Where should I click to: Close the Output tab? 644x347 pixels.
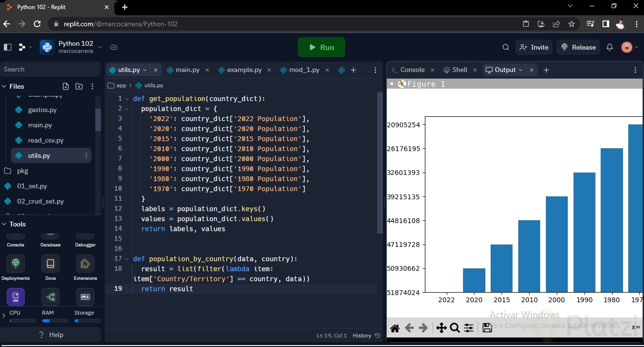[x=532, y=70]
